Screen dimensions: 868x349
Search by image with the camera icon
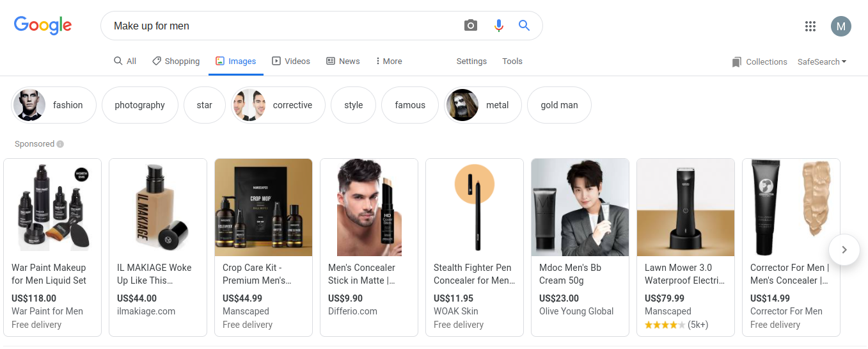(x=471, y=26)
